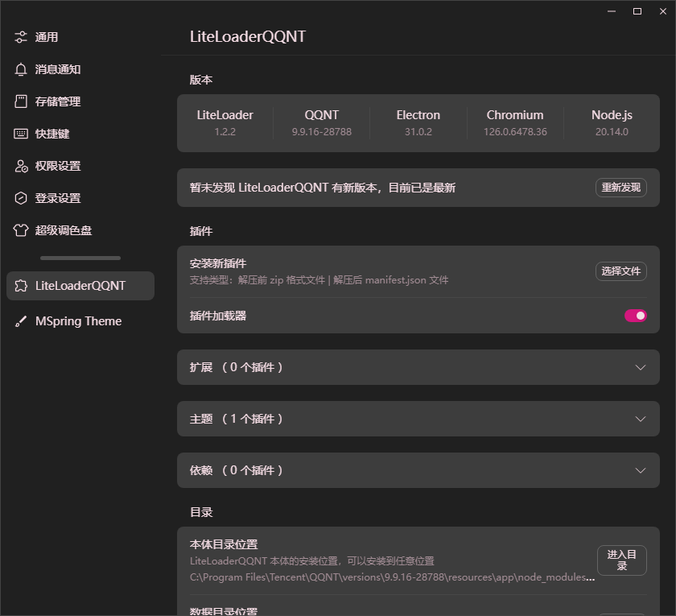Maximize the settings window
This screenshot has height=616, width=676.
(x=637, y=11)
